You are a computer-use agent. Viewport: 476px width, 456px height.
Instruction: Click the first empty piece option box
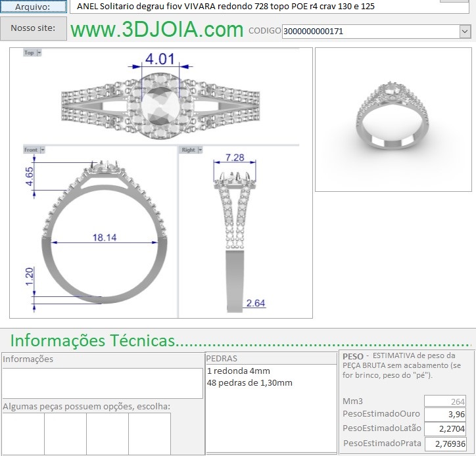coord(23,434)
